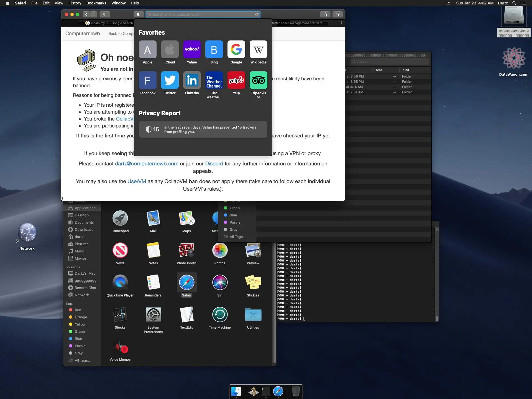Open the Bookmarks menu

[x=96, y=3]
